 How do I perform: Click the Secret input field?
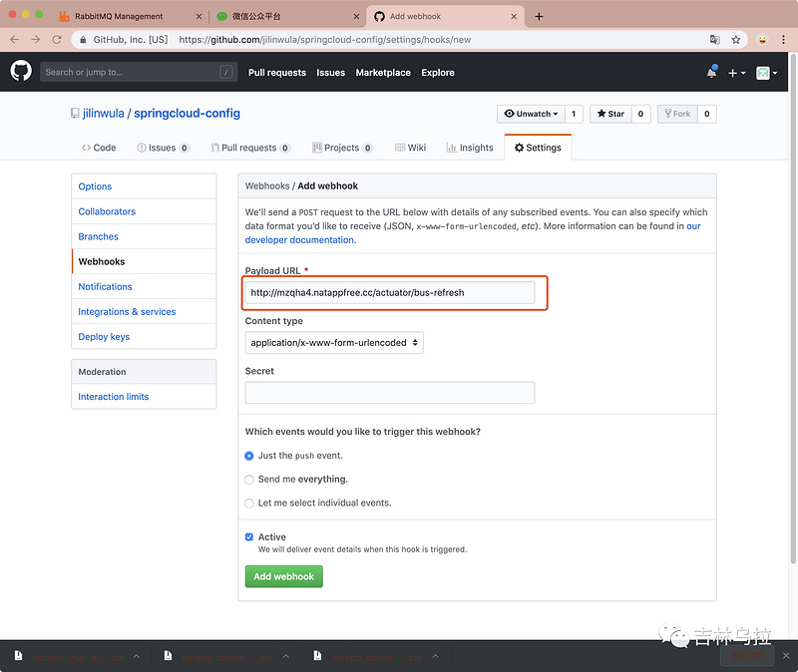coord(390,393)
